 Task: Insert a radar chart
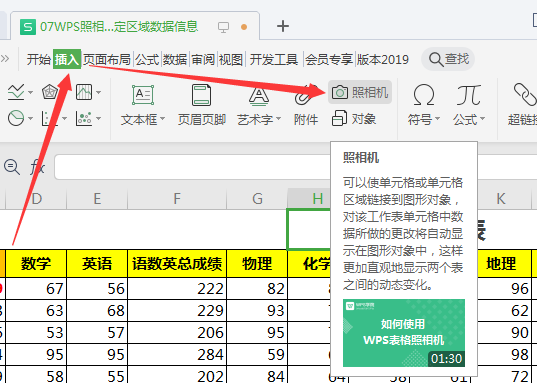[50, 92]
